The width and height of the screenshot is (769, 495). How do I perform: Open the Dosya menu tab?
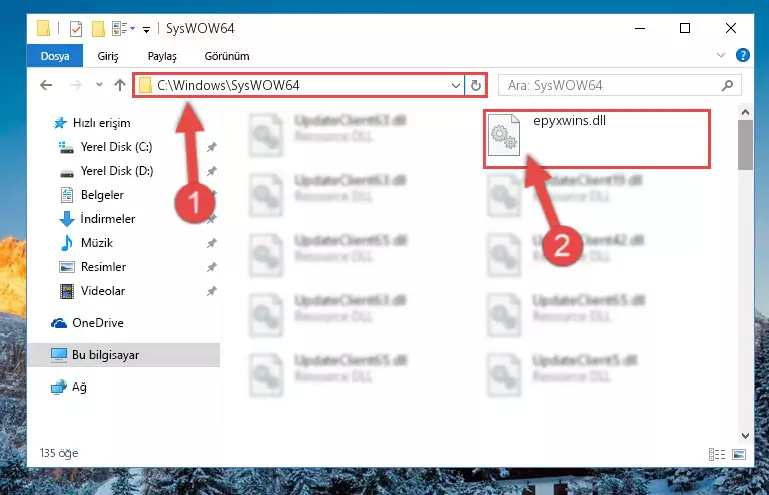pyautogui.click(x=54, y=56)
